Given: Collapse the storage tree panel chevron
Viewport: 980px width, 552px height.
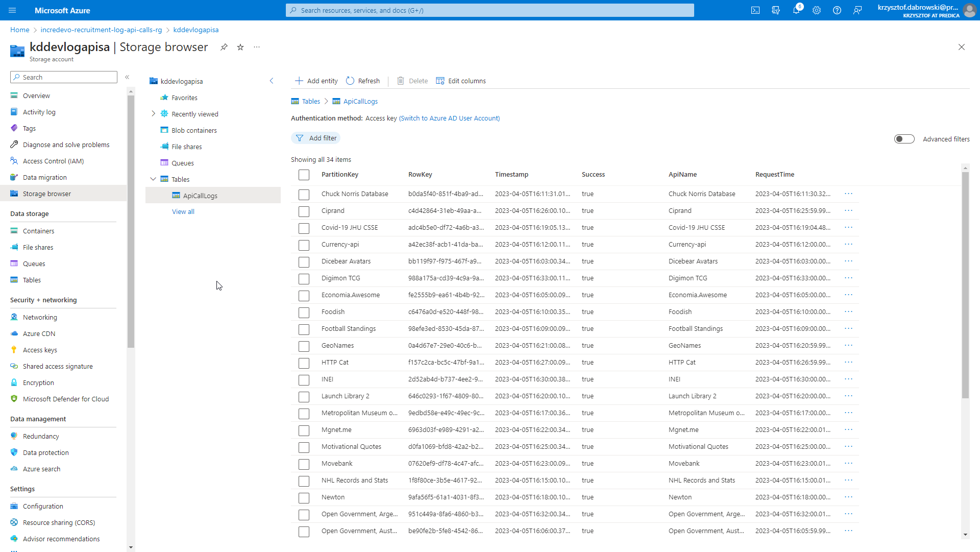Looking at the screenshot, I should [272, 81].
